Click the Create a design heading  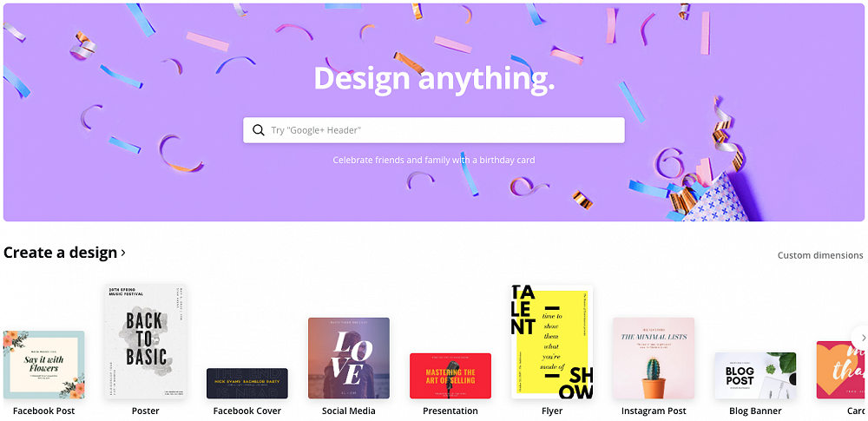point(61,253)
